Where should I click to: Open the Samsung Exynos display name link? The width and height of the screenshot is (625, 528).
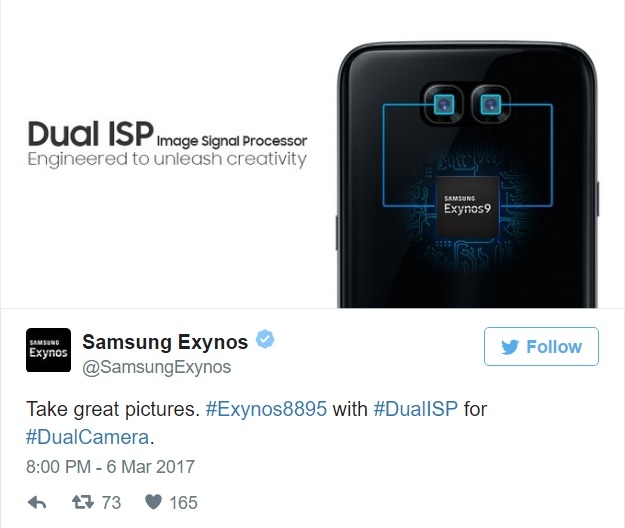click(165, 342)
